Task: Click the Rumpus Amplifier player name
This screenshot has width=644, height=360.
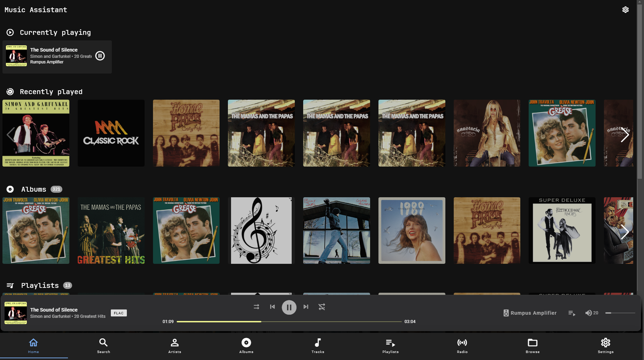Action: coord(533,313)
